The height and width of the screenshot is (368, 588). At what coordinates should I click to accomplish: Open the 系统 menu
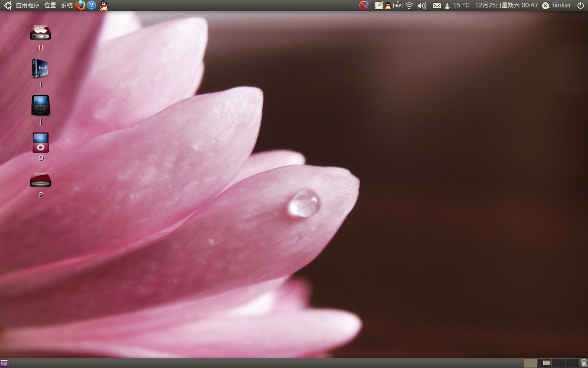[67, 6]
